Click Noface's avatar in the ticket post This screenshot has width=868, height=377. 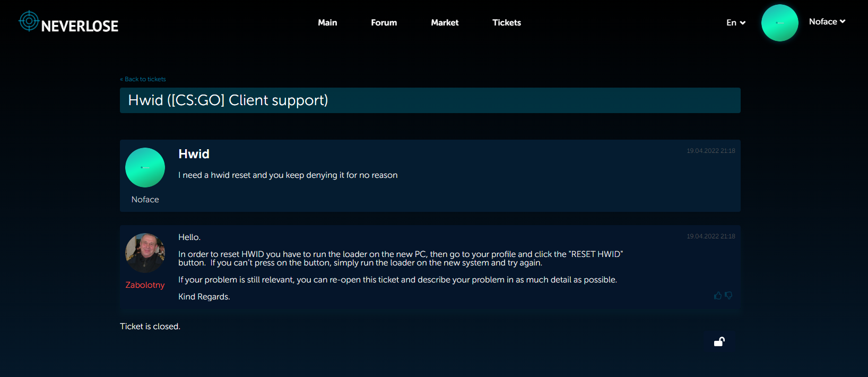(145, 167)
